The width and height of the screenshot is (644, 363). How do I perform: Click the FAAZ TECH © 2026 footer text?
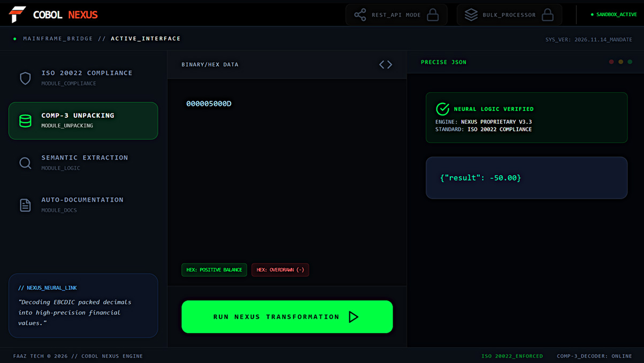point(78,356)
